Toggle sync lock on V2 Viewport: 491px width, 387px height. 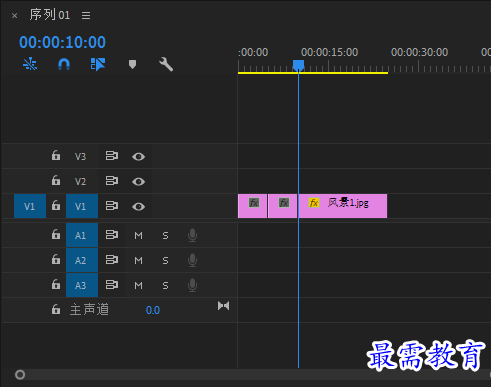point(112,181)
